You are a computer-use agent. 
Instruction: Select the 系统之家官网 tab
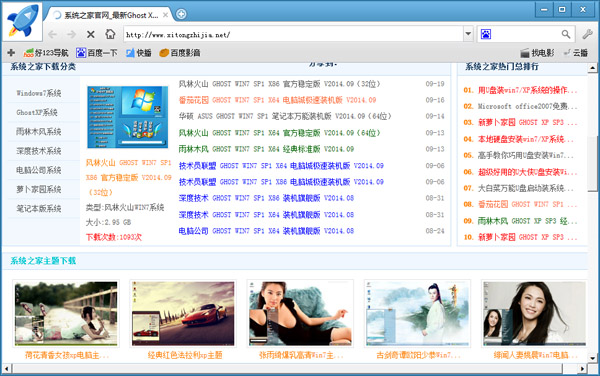pos(110,15)
